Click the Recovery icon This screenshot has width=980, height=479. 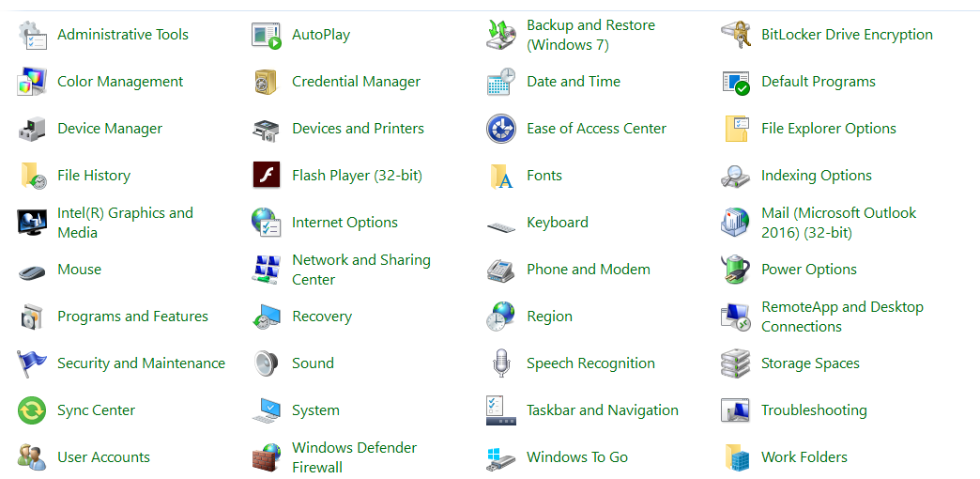click(267, 317)
